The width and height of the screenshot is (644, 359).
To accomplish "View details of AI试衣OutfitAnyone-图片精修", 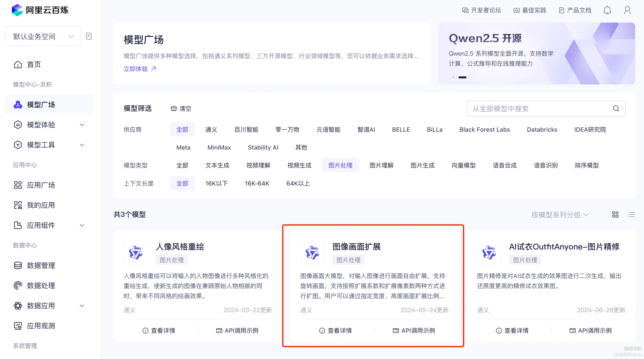I will pyautogui.click(x=512, y=330).
